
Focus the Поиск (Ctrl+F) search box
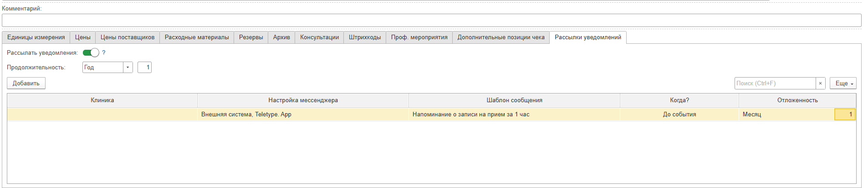click(x=774, y=84)
